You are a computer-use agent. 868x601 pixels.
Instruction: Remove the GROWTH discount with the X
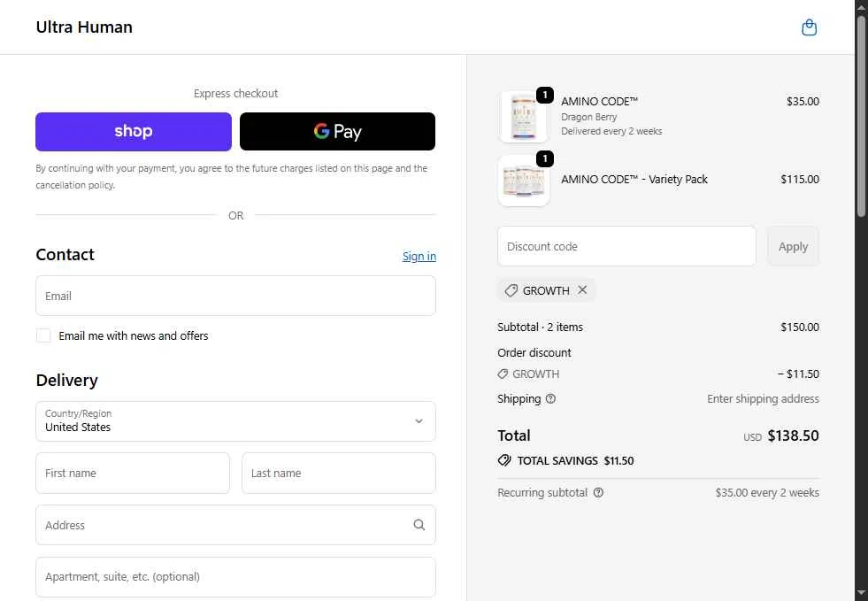pyautogui.click(x=582, y=289)
